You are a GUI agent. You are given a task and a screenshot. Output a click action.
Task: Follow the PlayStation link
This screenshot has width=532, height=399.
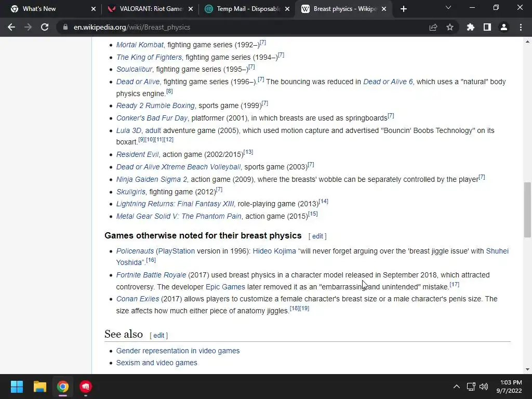coord(177,251)
